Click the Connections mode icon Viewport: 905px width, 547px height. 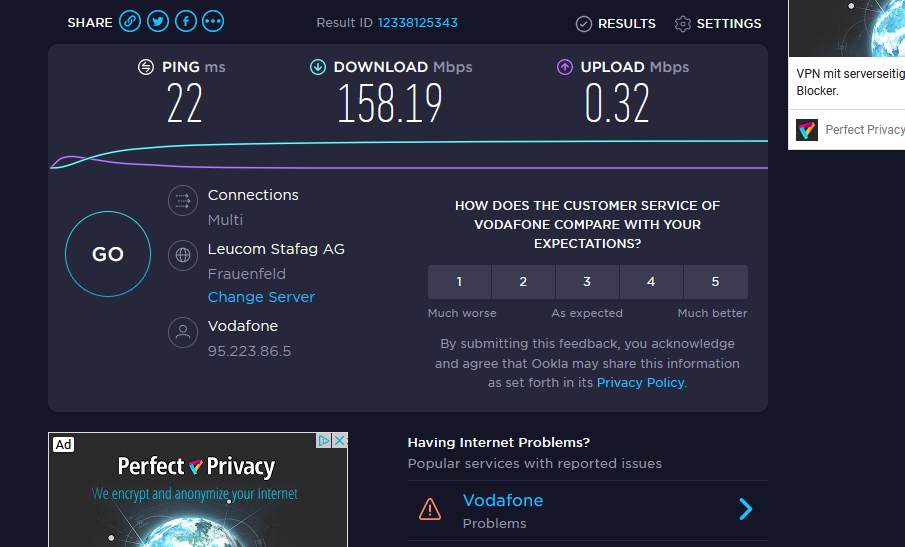point(183,200)
